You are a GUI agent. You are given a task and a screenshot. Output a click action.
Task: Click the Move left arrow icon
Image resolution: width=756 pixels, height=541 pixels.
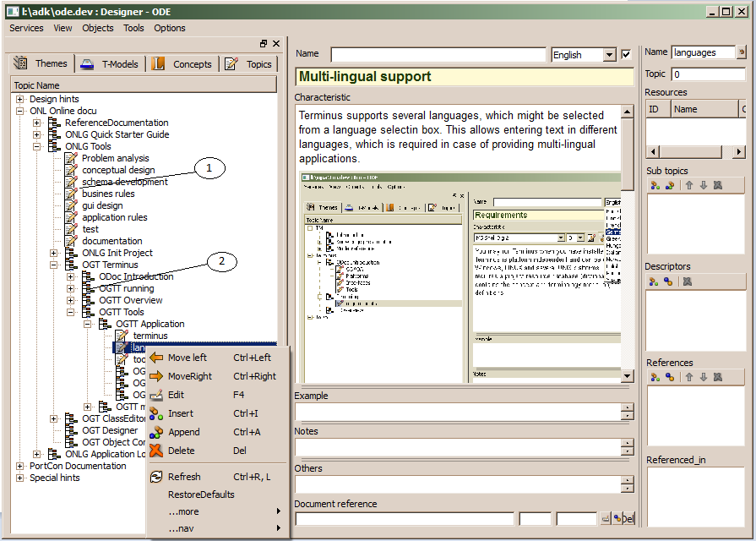156,358
